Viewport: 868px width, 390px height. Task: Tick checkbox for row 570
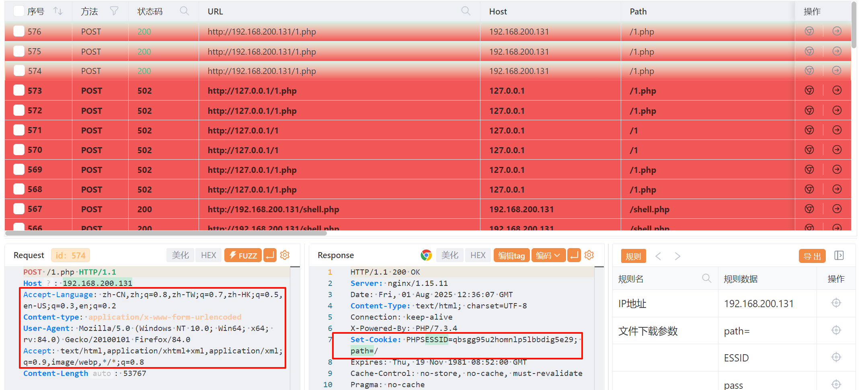pyautogui.click(x=19, y=150)
